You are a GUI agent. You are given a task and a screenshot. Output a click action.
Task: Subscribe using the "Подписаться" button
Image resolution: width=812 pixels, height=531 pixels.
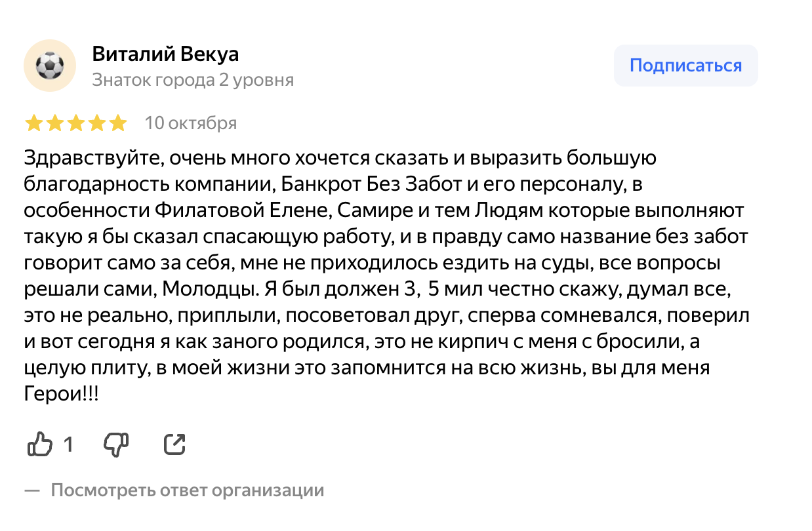coord(685,66)
